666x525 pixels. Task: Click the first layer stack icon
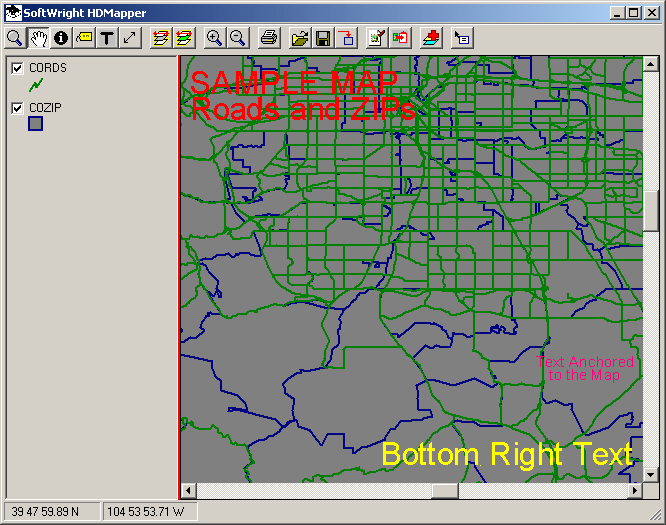[x=161, y=38]
